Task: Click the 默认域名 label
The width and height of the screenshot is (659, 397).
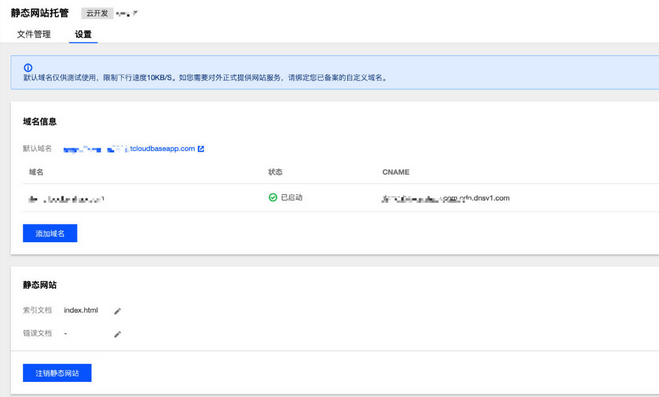Action: tap(37, 149)
